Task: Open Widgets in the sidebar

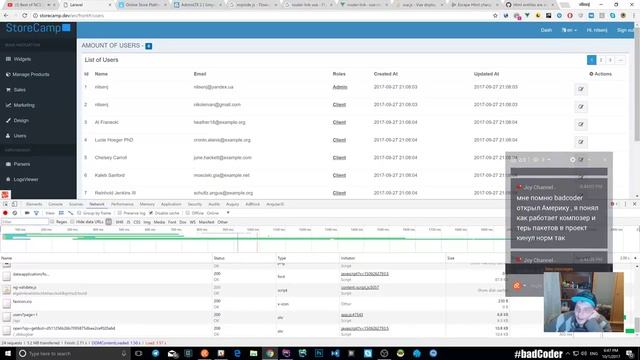Action: click(x=22, y=59)
